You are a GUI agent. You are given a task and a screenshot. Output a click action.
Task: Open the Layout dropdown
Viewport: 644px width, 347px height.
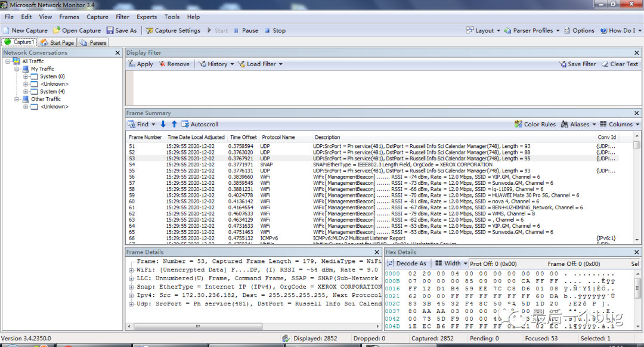483,30
